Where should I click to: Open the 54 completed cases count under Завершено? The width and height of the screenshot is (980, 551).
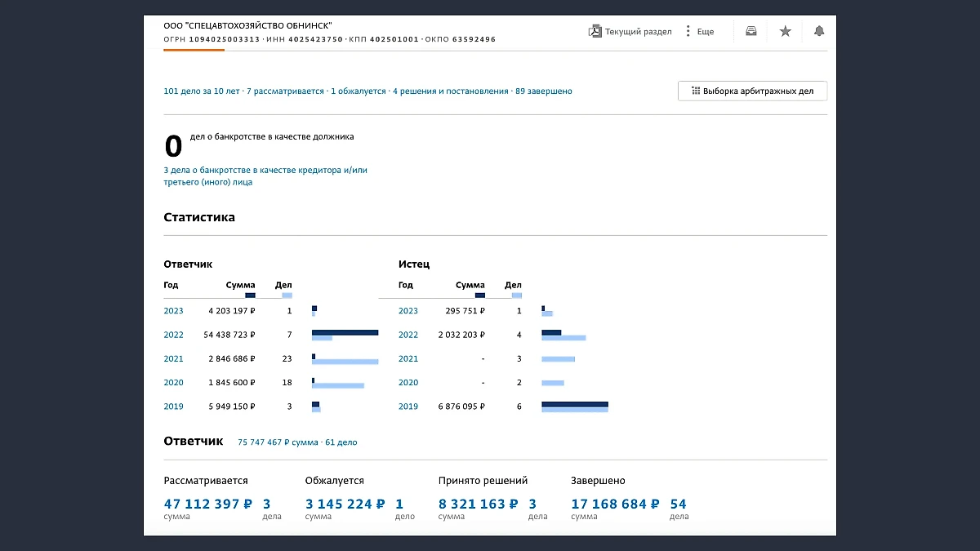678,504
